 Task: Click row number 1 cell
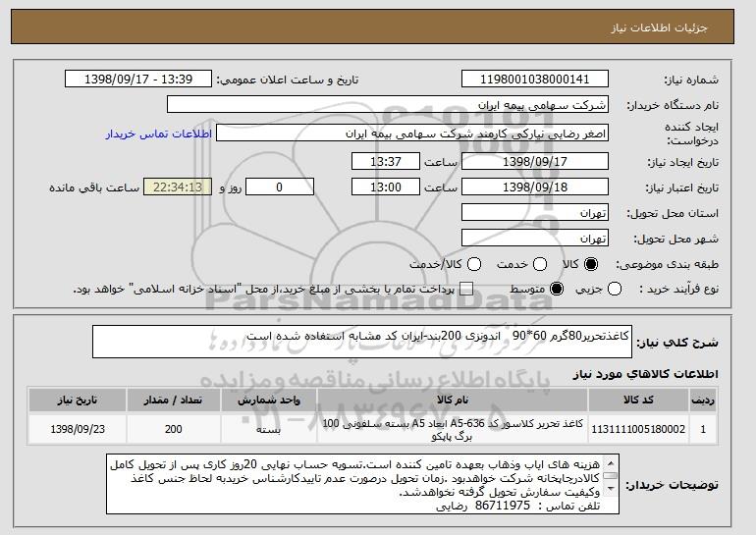click(x=703, y=429)
